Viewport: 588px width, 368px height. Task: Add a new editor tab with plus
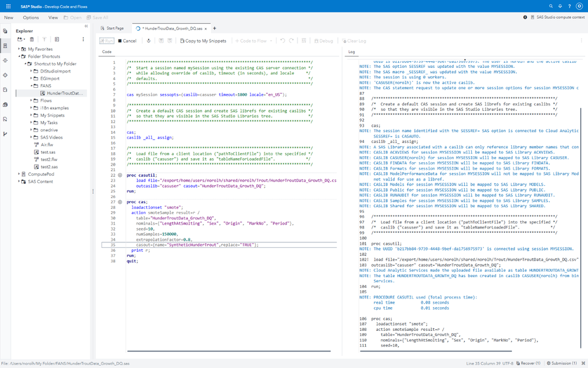pos(214,28)
